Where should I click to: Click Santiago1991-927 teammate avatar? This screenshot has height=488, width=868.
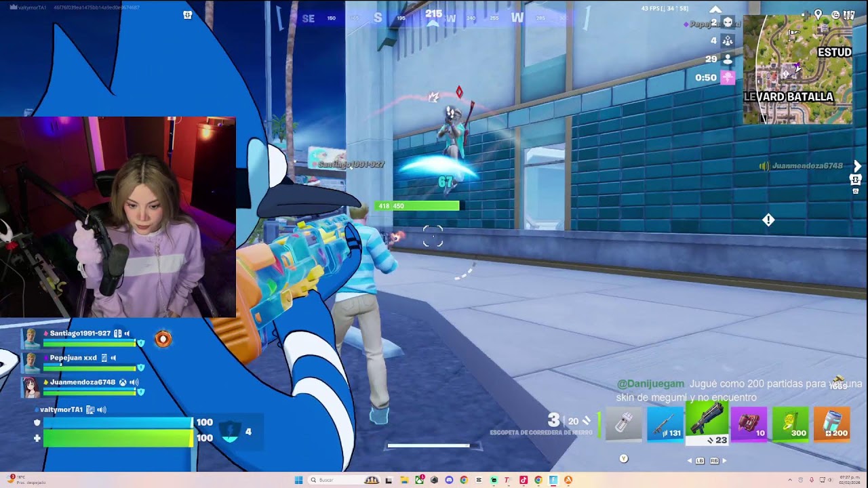(31, 338)
